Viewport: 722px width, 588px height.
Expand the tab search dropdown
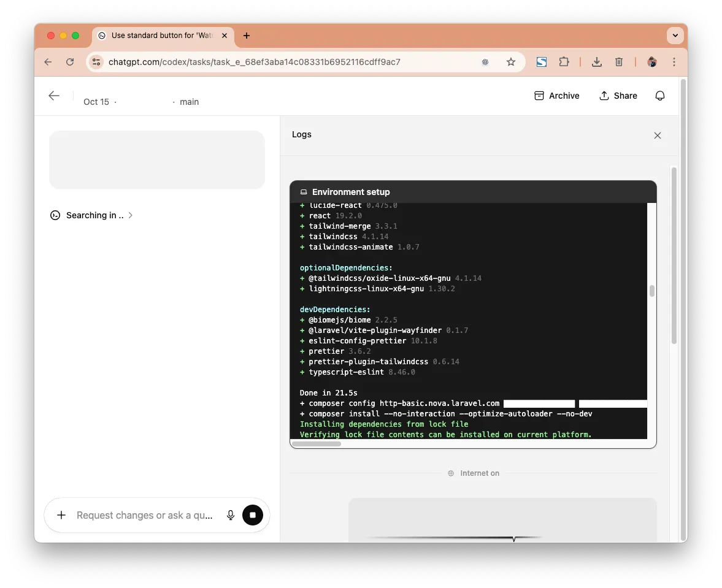pos(675,36)
